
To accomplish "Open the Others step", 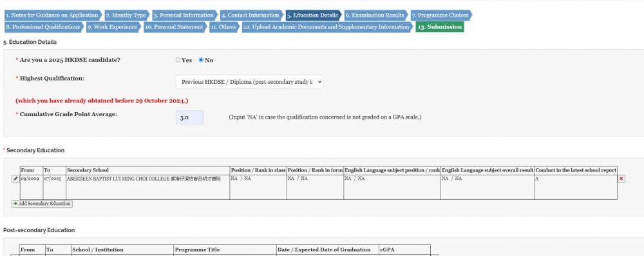I will pos(224,27).
